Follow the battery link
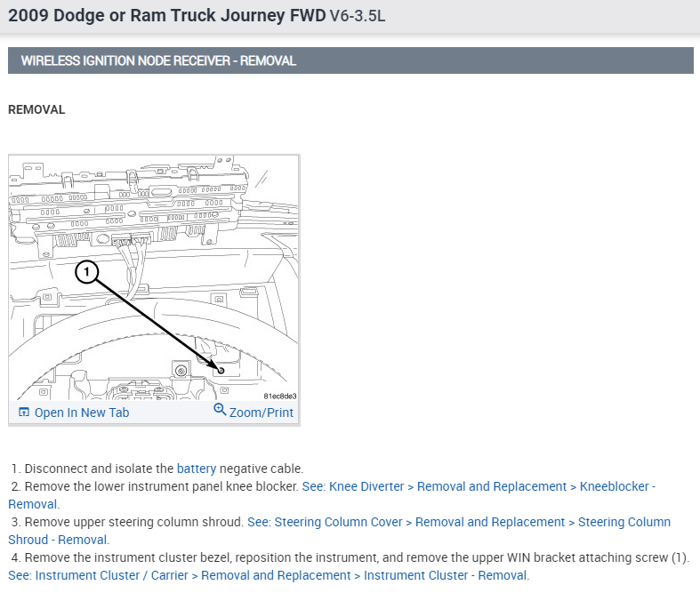Screen dimensions: 700x601 (x=197, y=469)
